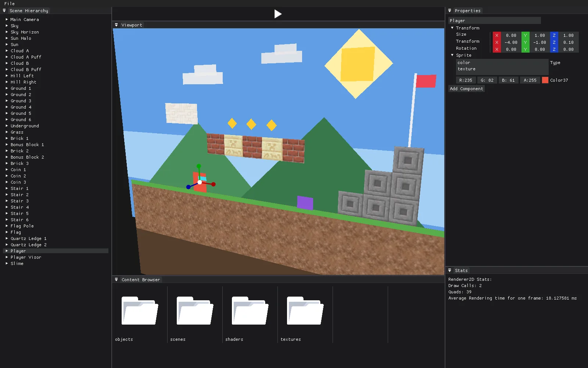Select Grass in the hierarchy
Screen dimensions: 588x368
pos(56,132)
